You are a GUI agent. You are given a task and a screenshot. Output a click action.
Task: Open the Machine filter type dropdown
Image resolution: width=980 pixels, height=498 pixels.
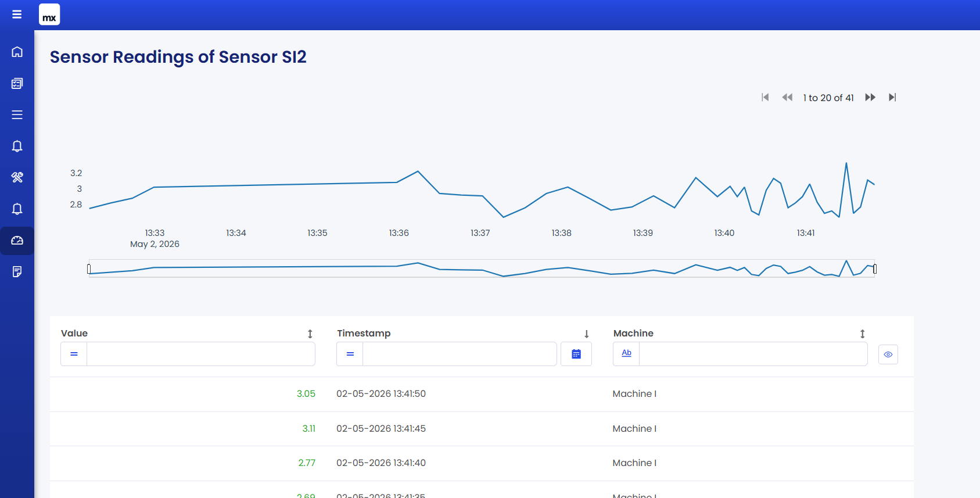tap(626, 354)
